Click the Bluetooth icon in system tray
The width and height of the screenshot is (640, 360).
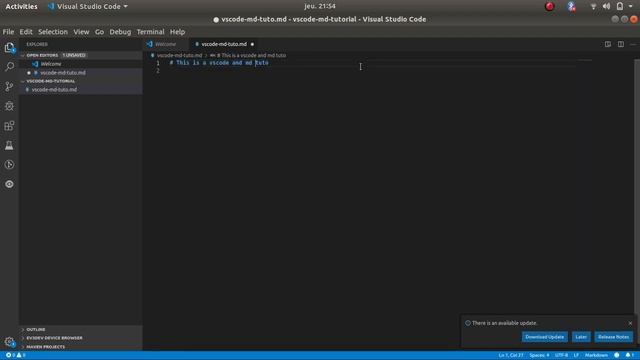coord(571,6)
